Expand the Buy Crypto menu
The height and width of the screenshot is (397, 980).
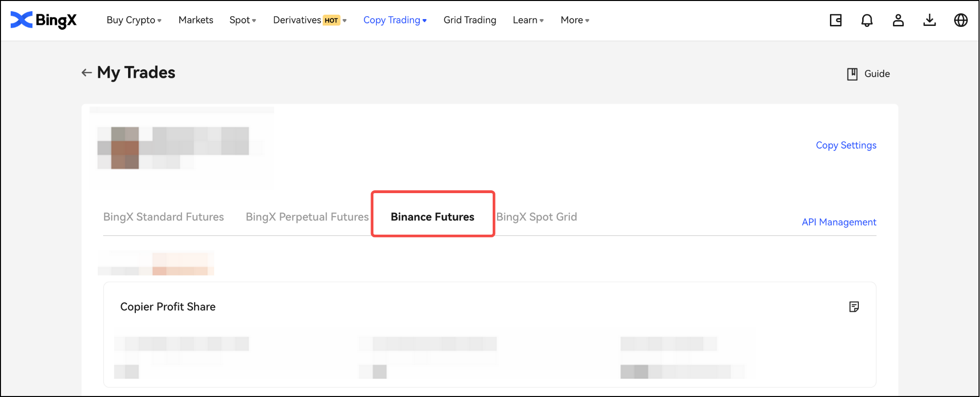click(134, 20)
